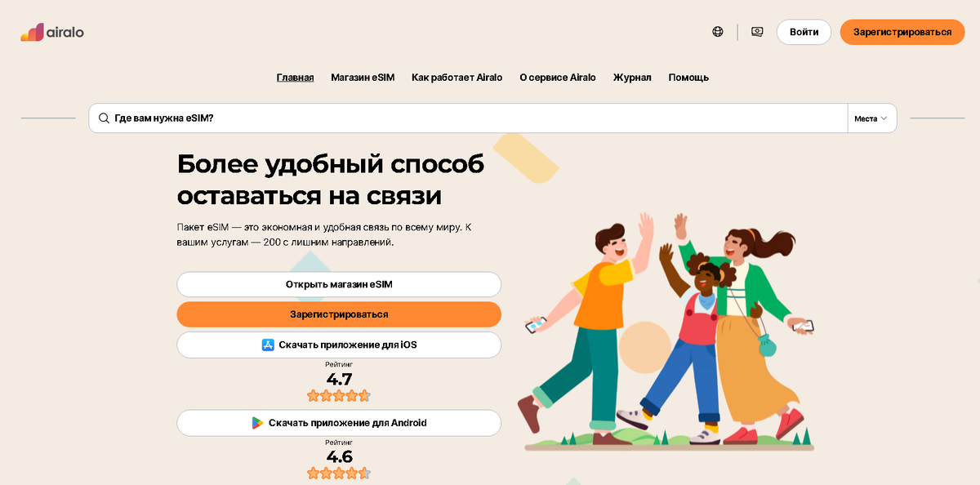Click the Войти button

[x=804, y=32]
